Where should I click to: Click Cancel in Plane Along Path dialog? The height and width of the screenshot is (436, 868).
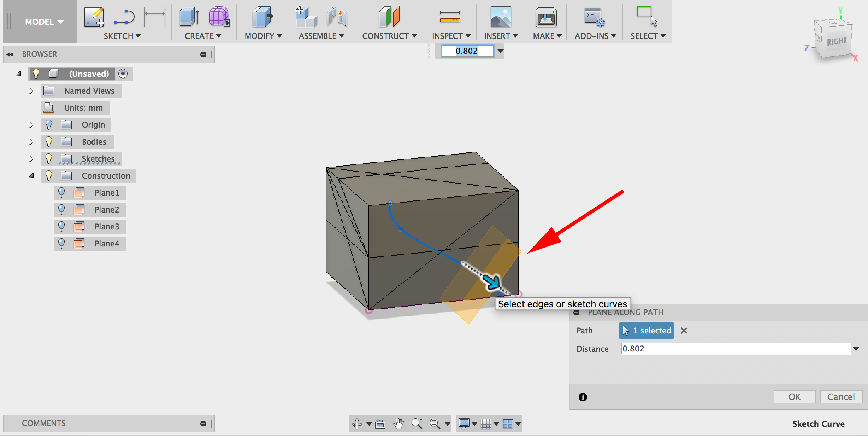[x=841, y=397]
